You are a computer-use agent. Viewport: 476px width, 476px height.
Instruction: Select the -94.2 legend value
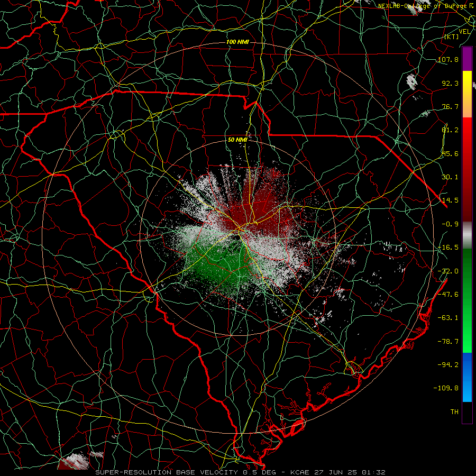pyautogui.click(x=448, y=365)
